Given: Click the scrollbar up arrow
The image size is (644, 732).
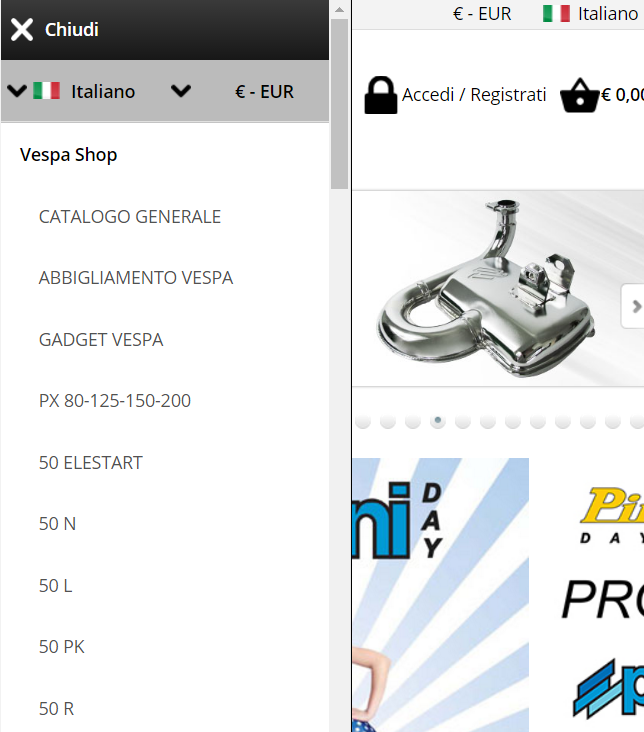Looking at the screenshot, I should [340, 9].
